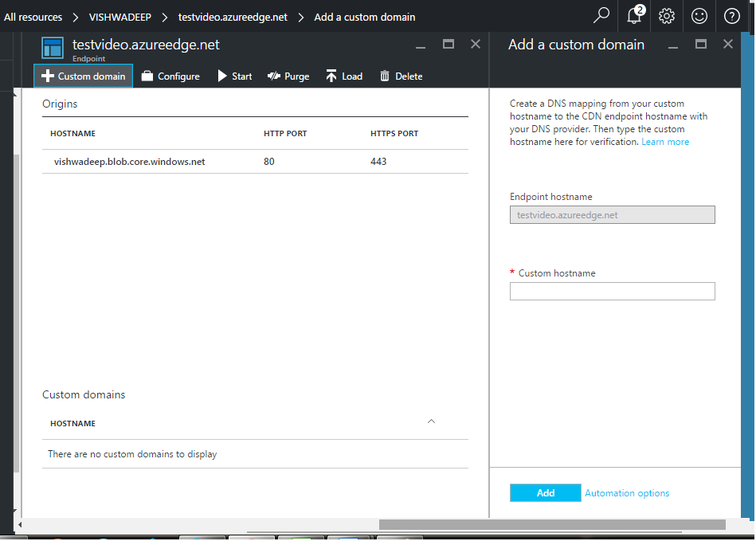
Task: Purge the endpoint content
Action: pos(288,76)
